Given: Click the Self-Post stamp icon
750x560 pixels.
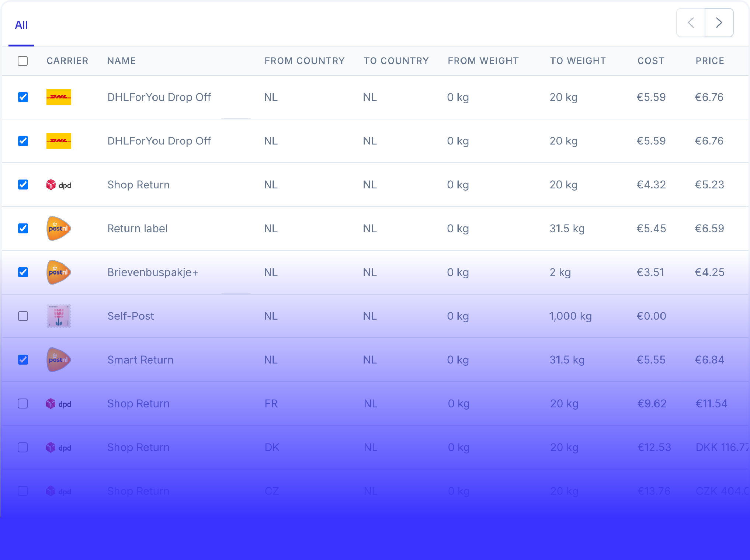Looking at the screenshot, I should pyautogui.click(x=59, y=316).
